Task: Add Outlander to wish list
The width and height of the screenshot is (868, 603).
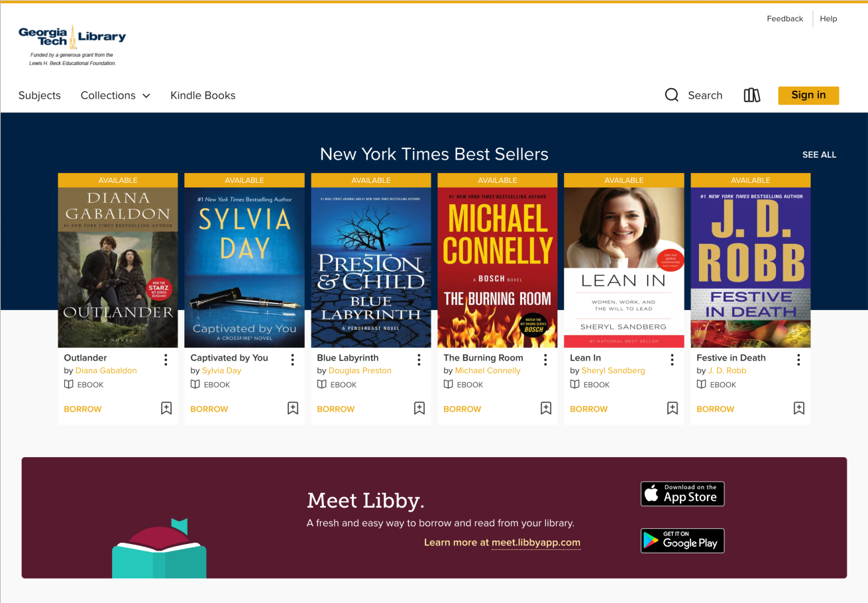Action: click(x=166, y=408)
